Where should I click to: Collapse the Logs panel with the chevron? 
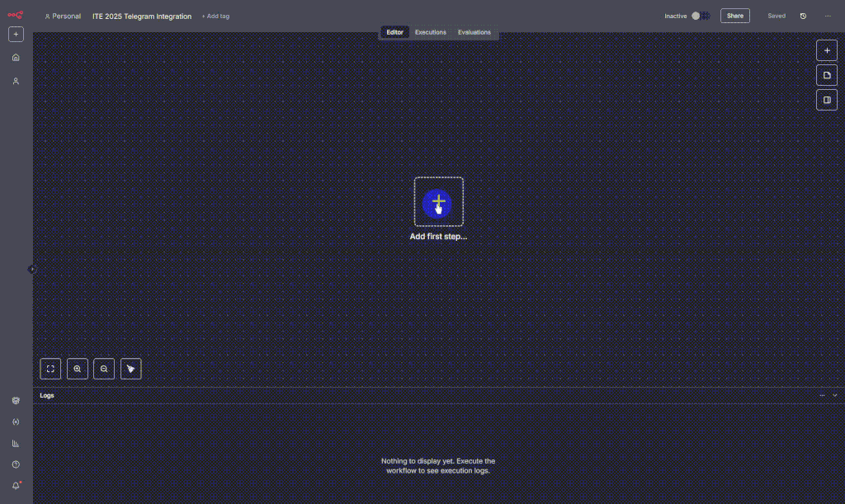(835, 395)
